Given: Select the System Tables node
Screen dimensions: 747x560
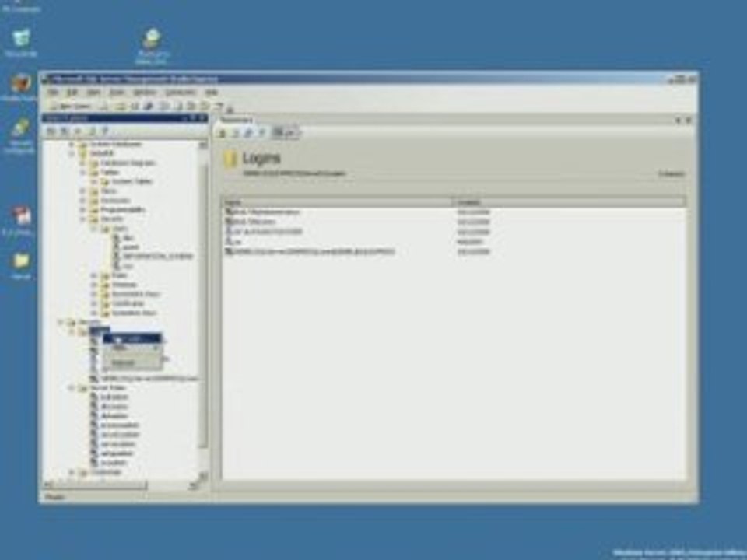Looking at the screenshot, I should click(x=132, y=181).
